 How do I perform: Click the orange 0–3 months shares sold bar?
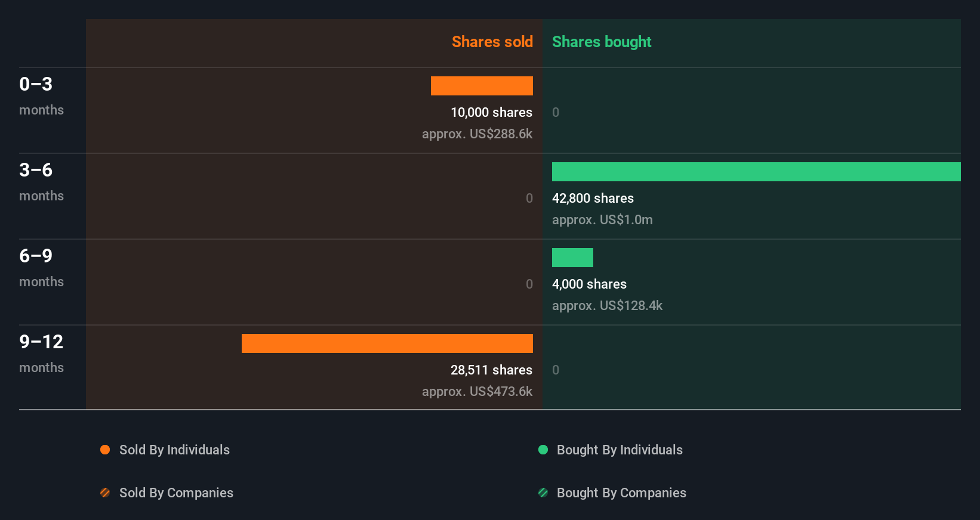click(482, 86)
